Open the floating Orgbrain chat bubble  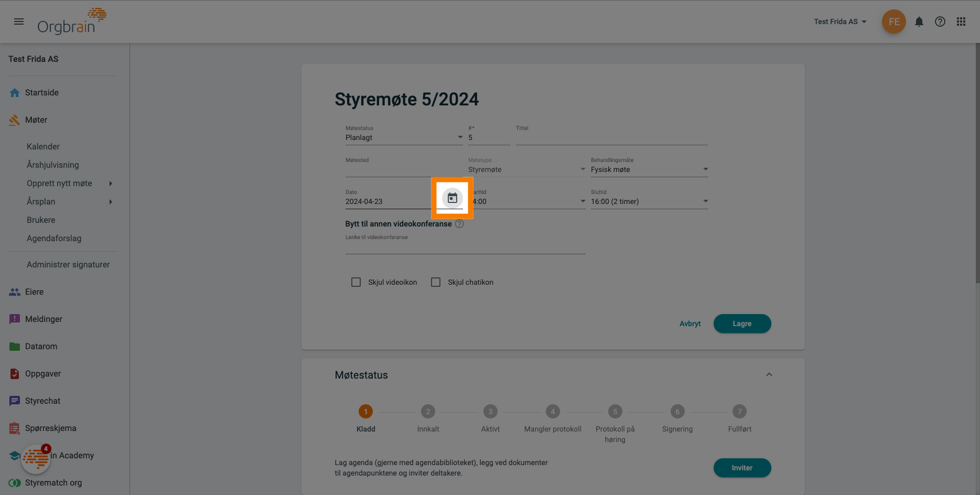coord(35,459)
